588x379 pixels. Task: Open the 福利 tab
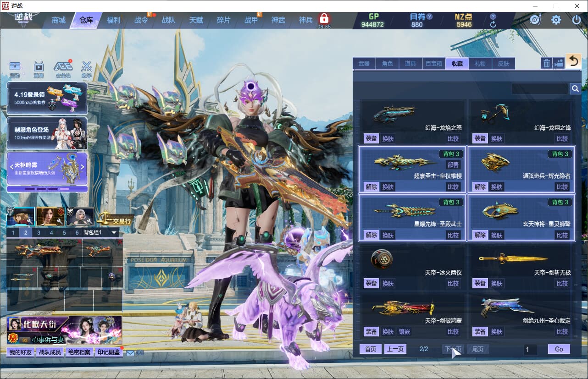[x=113, y=20]
